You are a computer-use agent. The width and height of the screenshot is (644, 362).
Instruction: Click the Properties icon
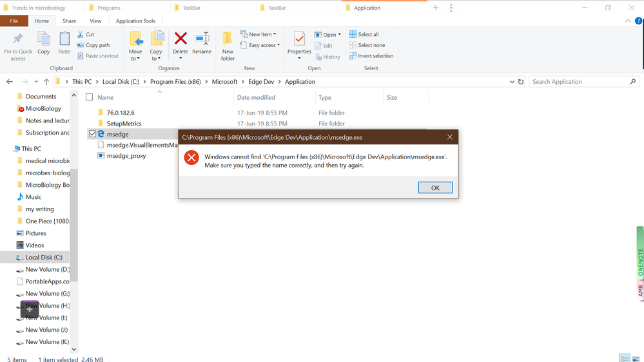click(299, 39)
